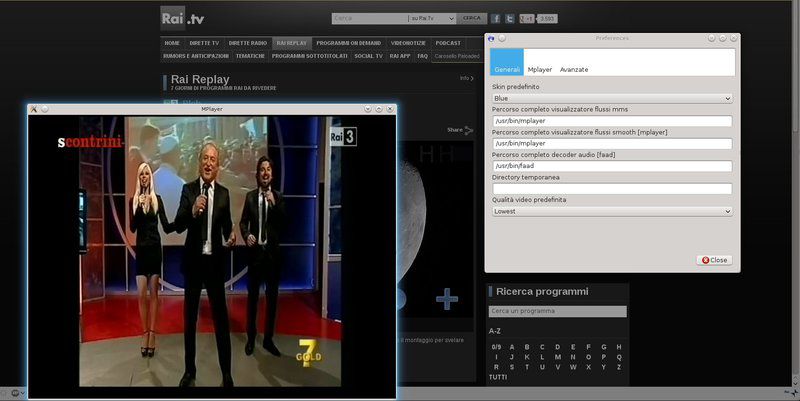This screenshot has width=800, height=401.
Task: Open Programmi On Demand in navigation
Action: [349, 43]
